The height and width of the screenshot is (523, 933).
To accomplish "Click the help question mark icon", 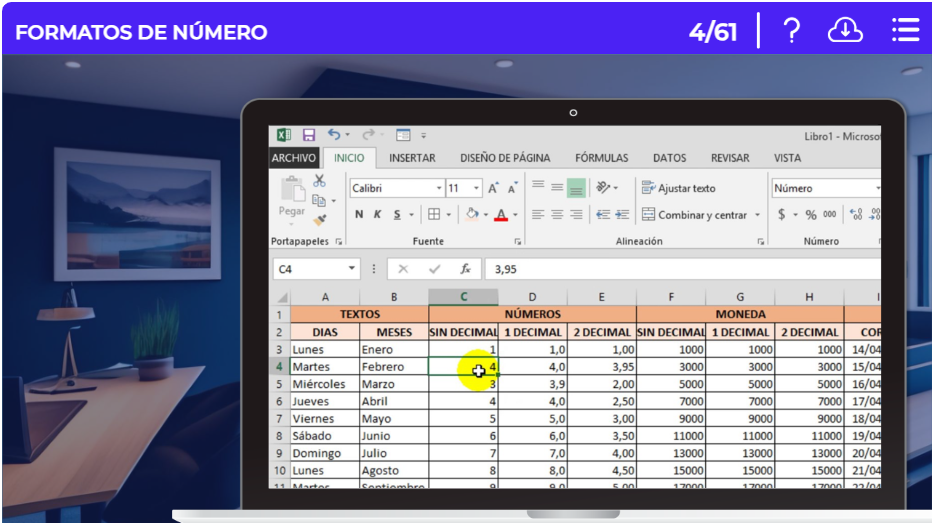I will [791, 31].
